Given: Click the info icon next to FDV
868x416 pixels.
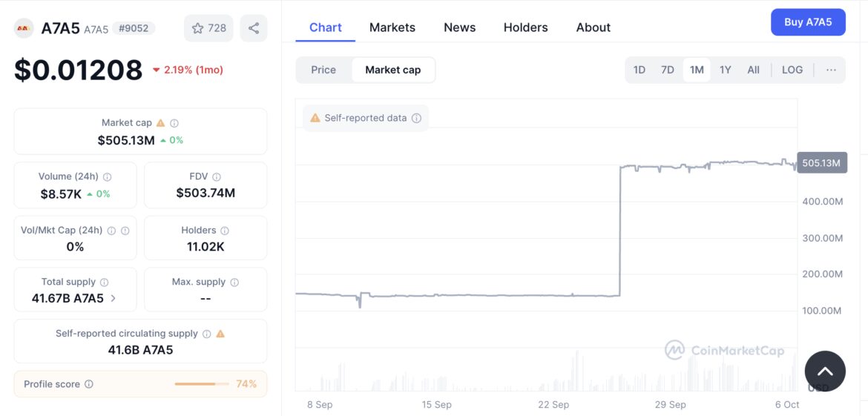Looking at the screenshot, I should 217,177.
